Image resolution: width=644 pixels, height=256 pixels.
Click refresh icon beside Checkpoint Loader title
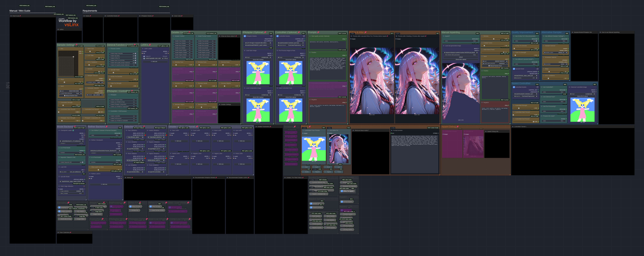[x=73, y=130]
